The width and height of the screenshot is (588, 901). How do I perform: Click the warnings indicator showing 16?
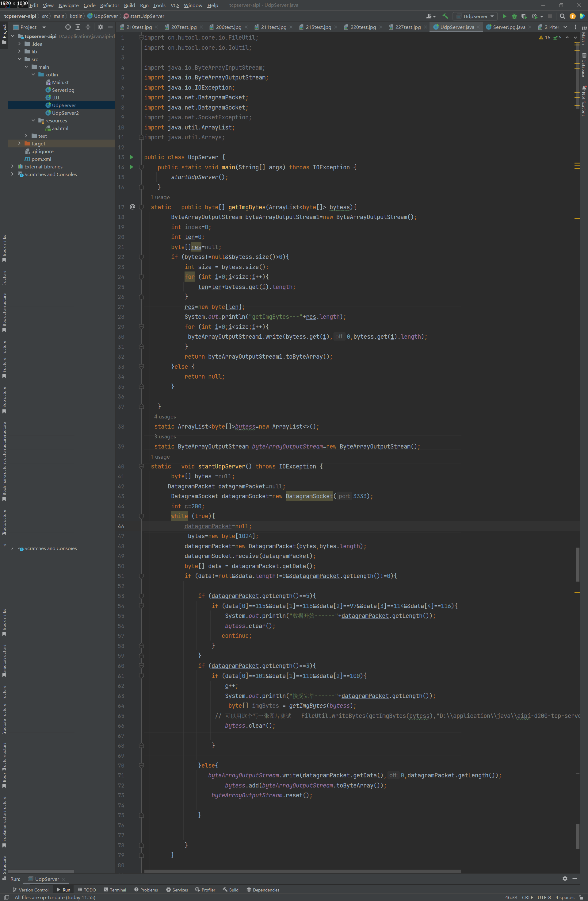point(544,37)
